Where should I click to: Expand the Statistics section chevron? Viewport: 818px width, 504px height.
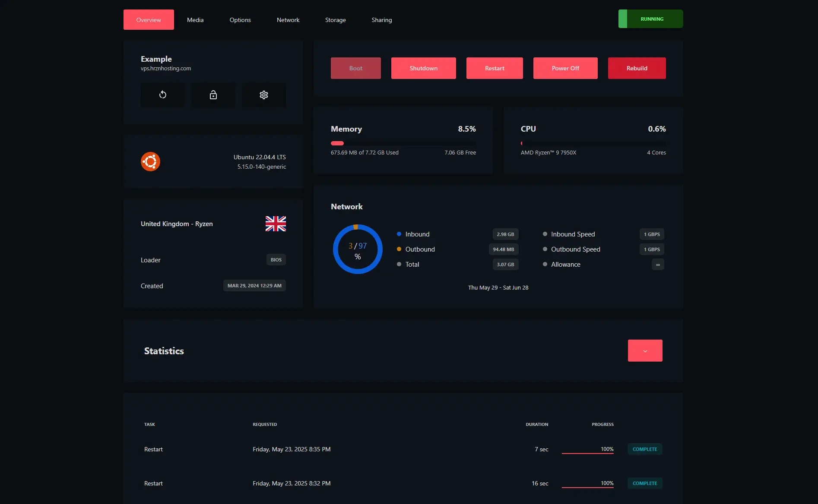645,351
